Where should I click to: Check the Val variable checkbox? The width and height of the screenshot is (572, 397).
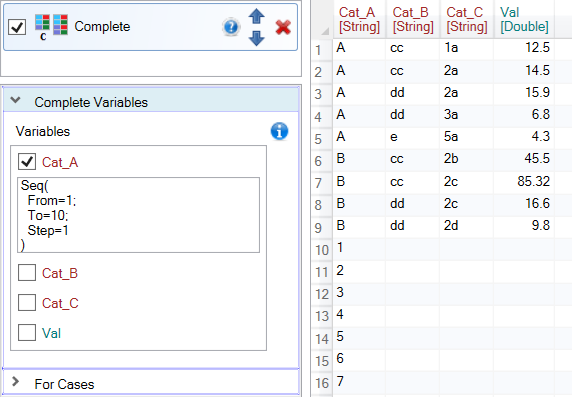coord(27,332)
